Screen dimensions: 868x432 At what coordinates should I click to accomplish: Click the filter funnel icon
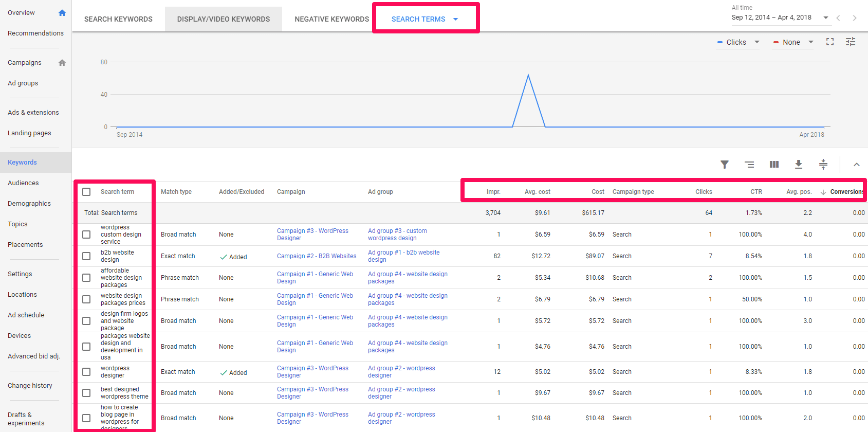tap(724, 165)
